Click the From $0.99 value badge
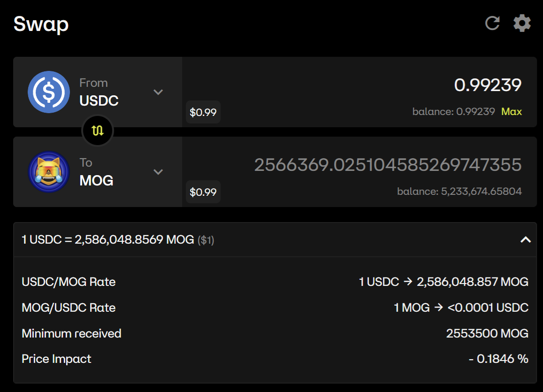The width and height of the screenshot is (543, 392). pyautogui.click(x=203, y=112)
